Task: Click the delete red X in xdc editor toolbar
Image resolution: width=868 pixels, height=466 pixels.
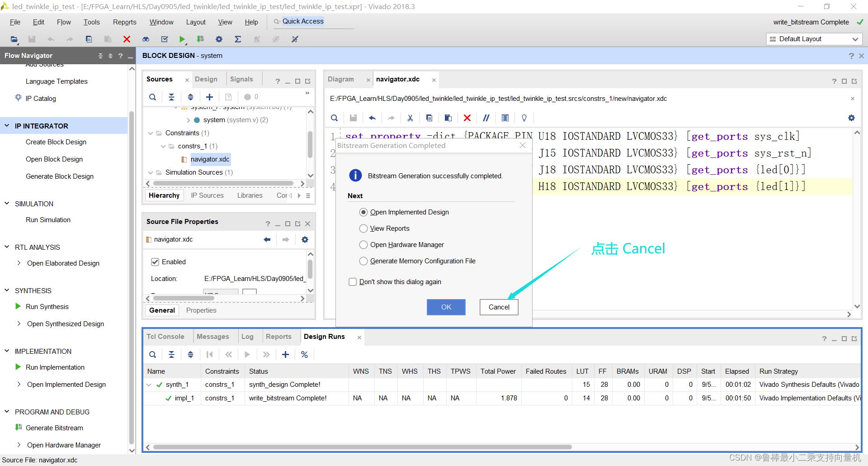Action: coord(467,118)
